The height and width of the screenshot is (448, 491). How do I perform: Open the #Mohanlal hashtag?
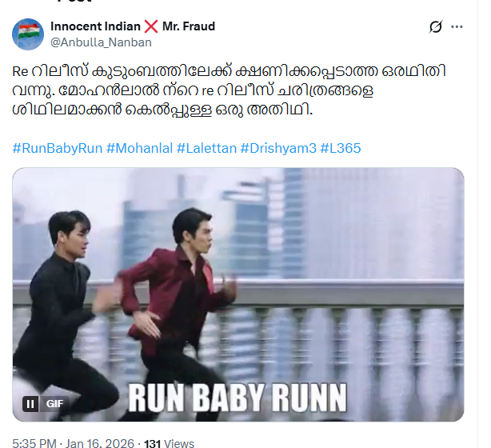pyautogui.click(x=139, y=148)
